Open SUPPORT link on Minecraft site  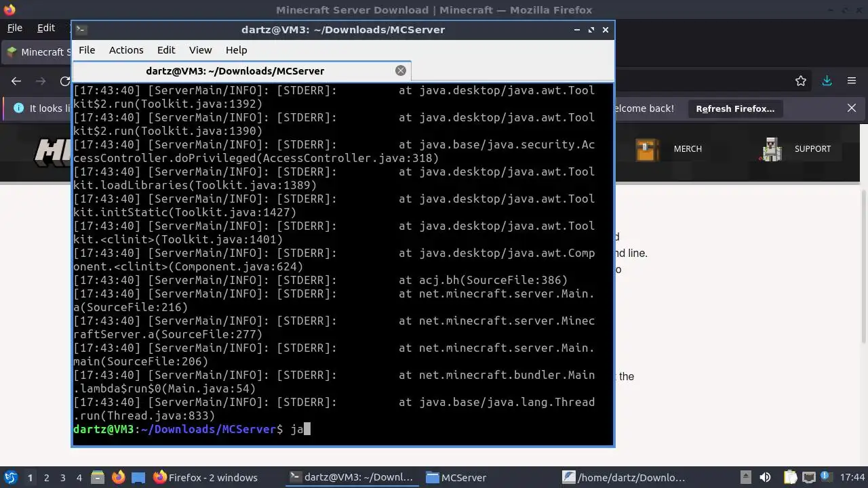pos(812,149)
